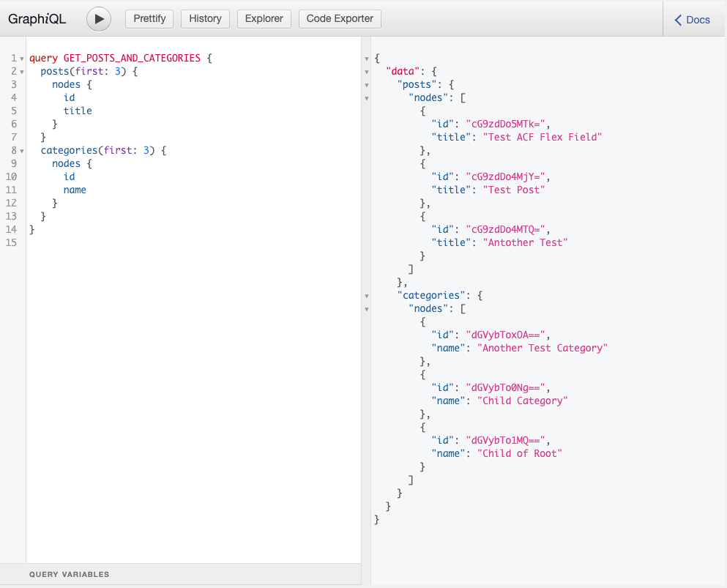The height and width of the screenshot is (588, 727).
Task: Click line number 9 in the editor gutter
Action: (x=13, y=163)
